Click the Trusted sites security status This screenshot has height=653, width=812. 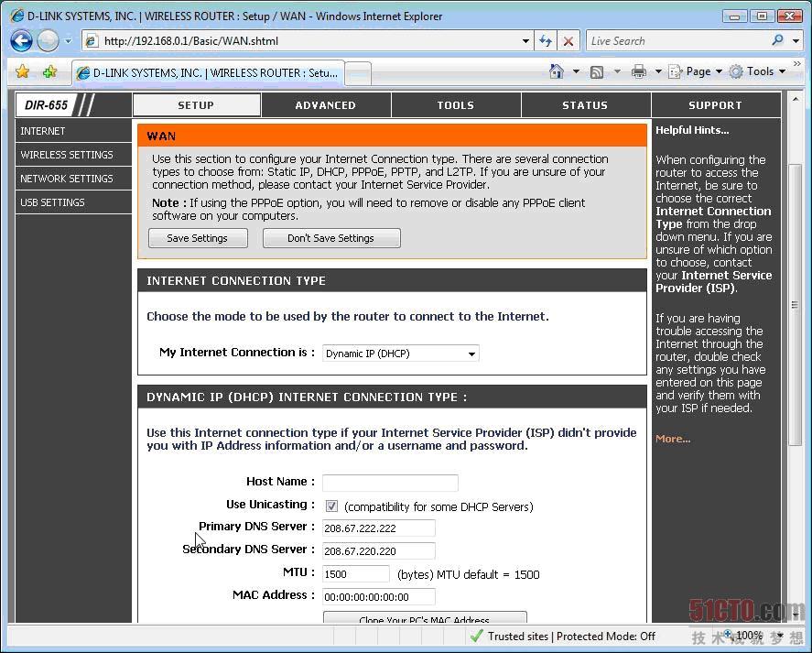click(x=563, y=636)
